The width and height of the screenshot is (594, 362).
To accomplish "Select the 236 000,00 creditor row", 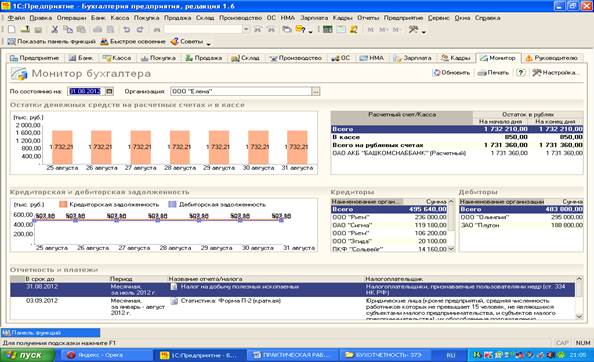I will pos(389,217).
